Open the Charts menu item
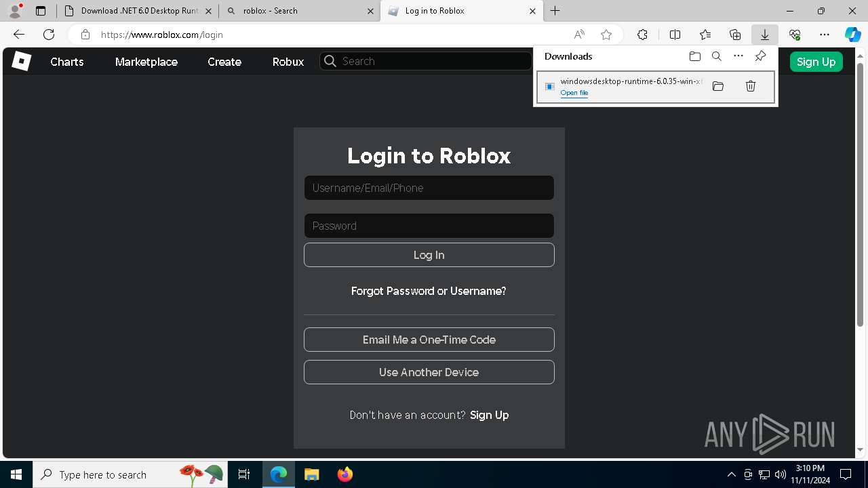 (67, 62)
